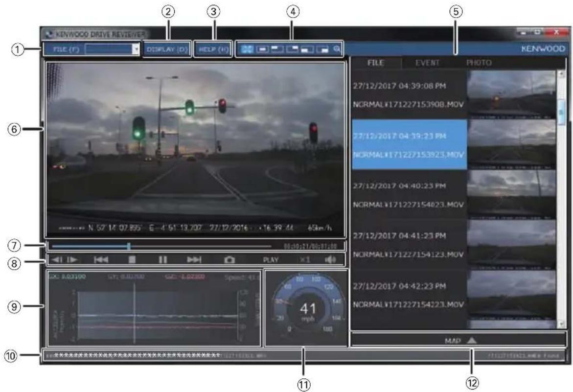Screen dimensions: 573x392
Task: Click the video seek bar handle
Action: 129,246
